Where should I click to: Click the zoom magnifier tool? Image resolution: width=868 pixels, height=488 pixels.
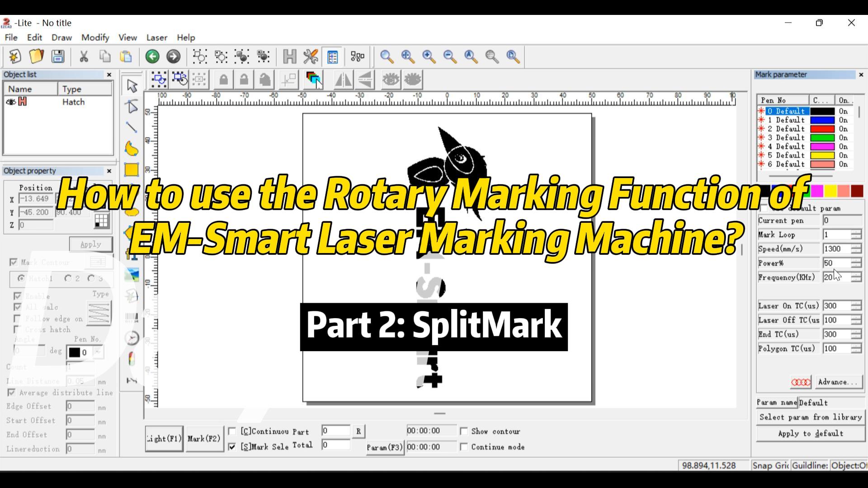pyautogui.click(x=387, y=56)
